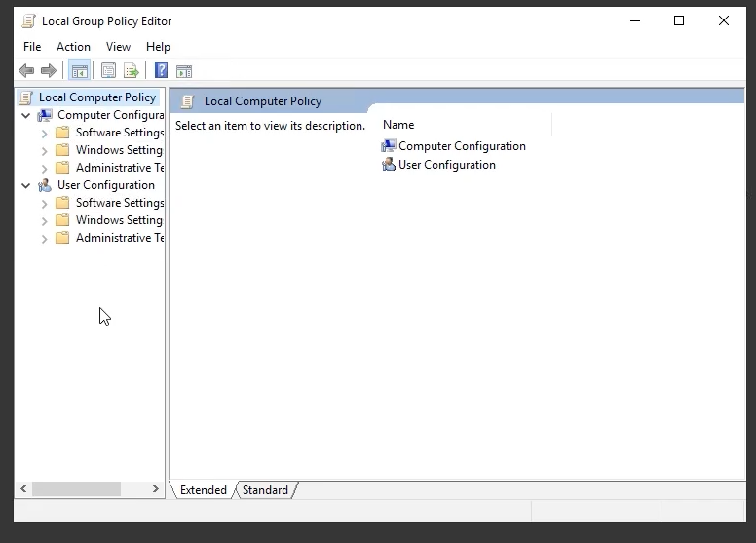Select User Configuration in right pane list
The height and width of the screenshot is (543, 756).
pos(446,165)
